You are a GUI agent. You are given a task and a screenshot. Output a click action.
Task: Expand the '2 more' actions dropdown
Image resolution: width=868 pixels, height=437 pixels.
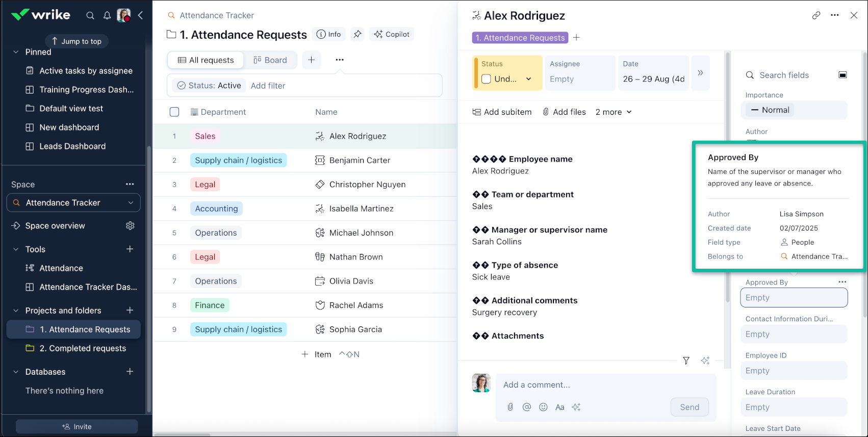[614, 112]
